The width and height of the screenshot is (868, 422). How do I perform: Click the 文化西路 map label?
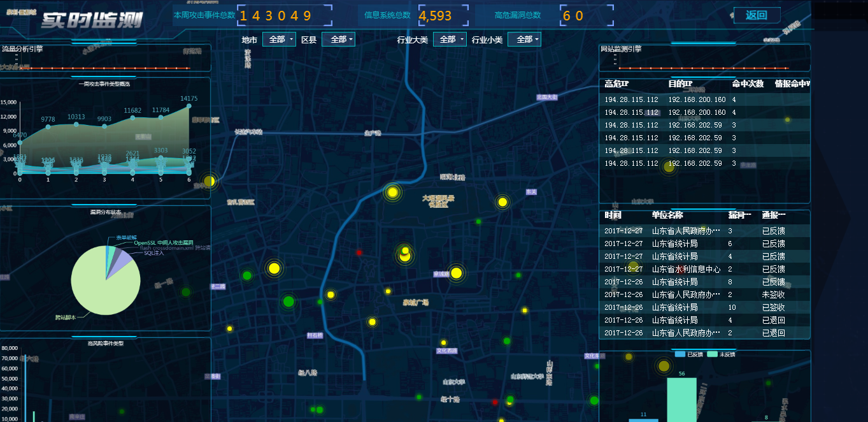[447, 351]
